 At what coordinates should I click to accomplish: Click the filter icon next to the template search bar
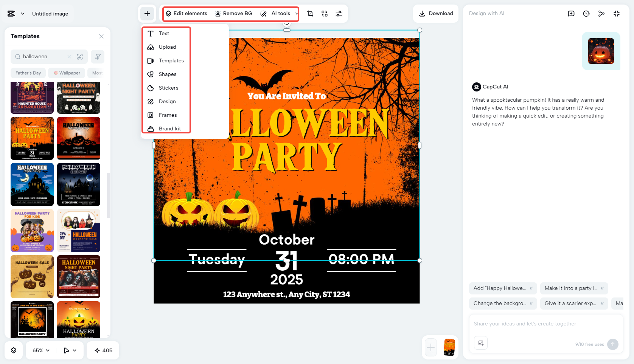[98, 56]
